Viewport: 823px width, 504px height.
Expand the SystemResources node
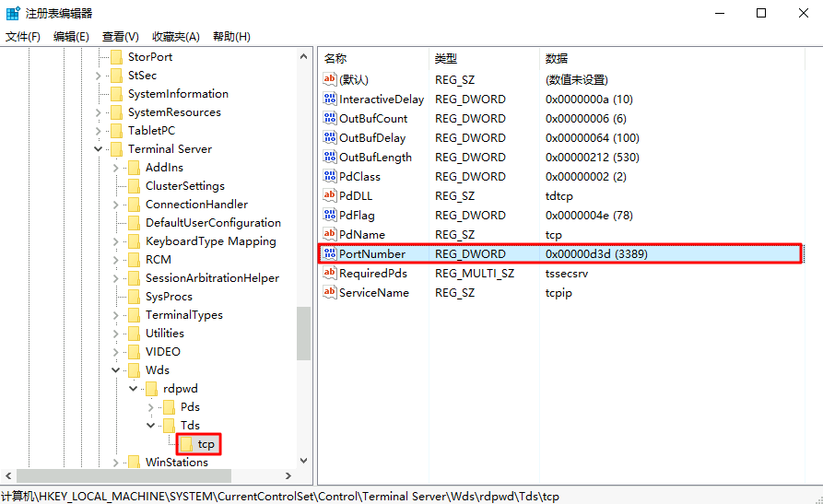tap(98, 112)
